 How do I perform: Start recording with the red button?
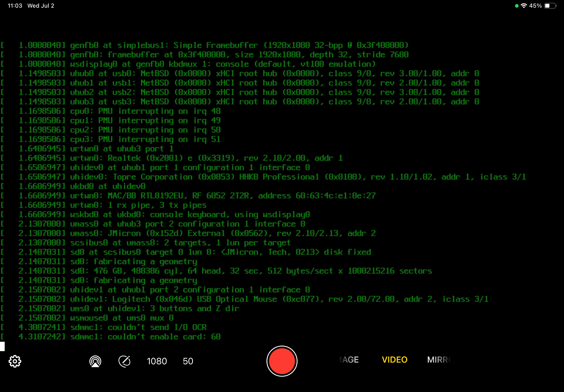click(282, 361)
